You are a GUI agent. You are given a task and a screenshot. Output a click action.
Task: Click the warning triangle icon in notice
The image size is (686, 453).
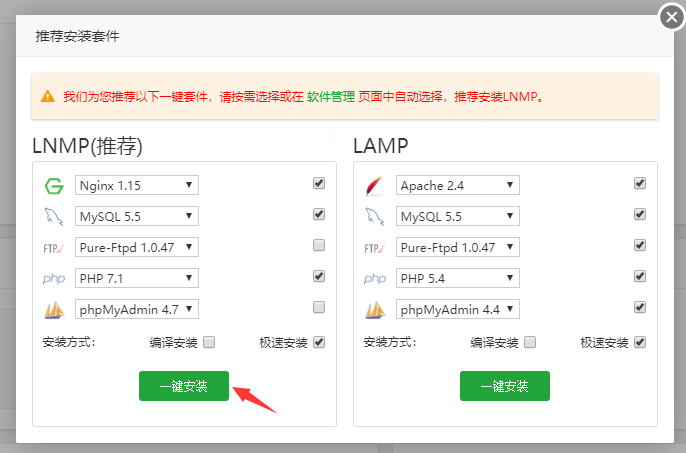48,96
